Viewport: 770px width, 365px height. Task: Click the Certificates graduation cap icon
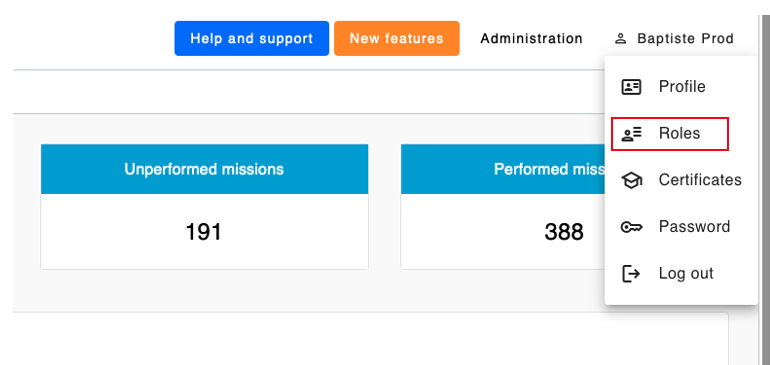point(631,180)
